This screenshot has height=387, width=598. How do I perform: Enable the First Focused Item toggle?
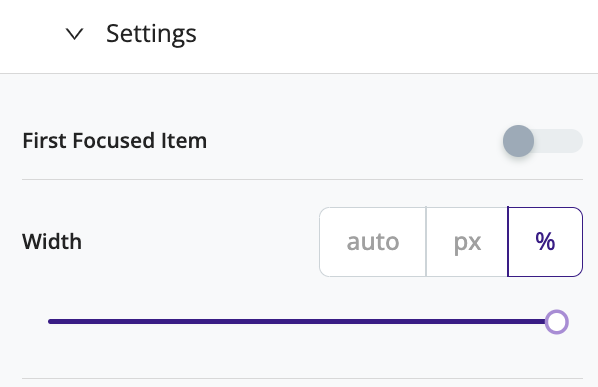[543, 141]
